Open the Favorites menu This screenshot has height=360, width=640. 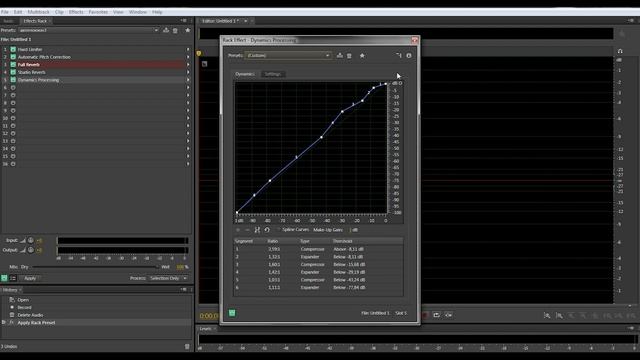(x=98, y=12)
